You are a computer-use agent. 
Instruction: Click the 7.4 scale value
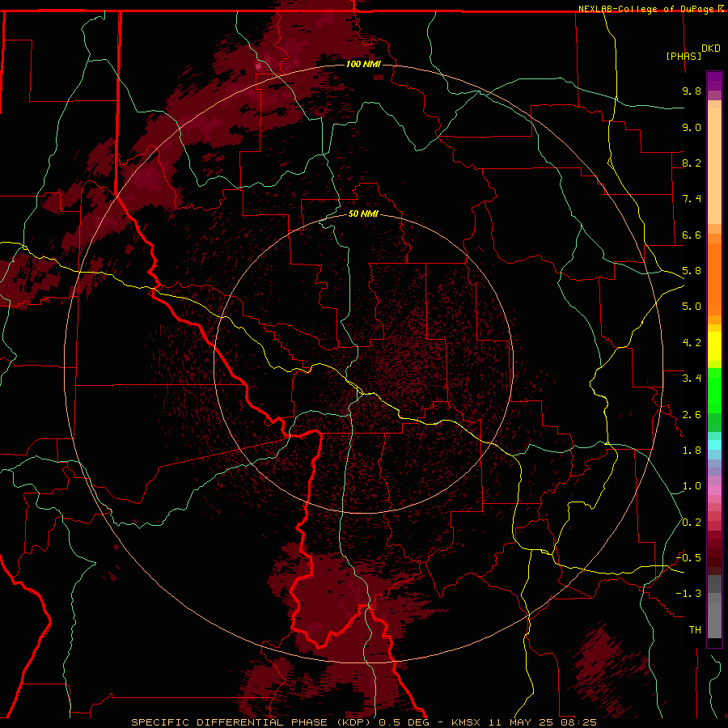click(692, 199)
